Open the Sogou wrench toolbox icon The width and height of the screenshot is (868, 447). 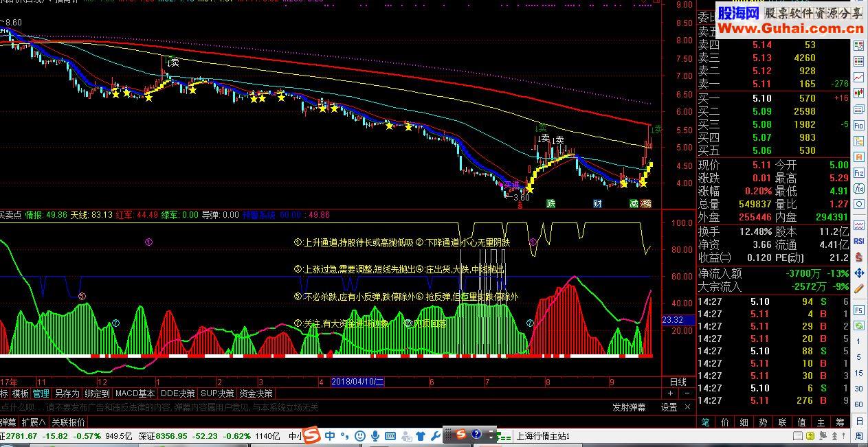click(435, 436)
